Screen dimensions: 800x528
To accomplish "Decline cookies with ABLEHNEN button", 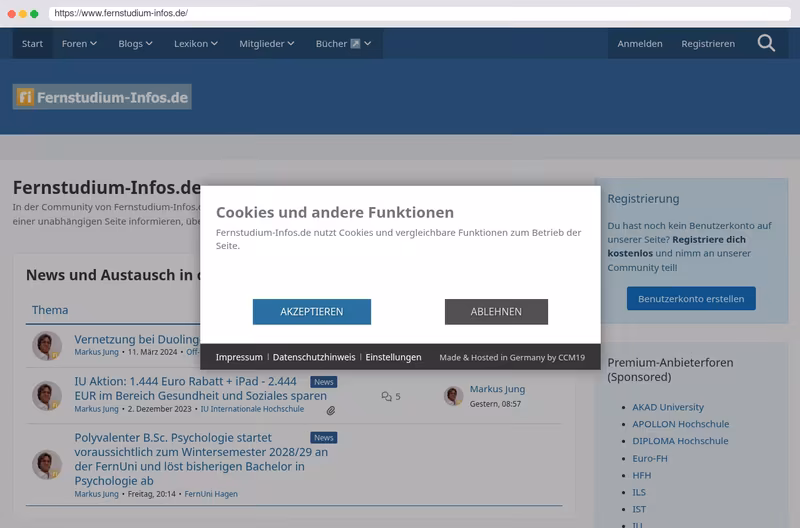I will [496, 312].
